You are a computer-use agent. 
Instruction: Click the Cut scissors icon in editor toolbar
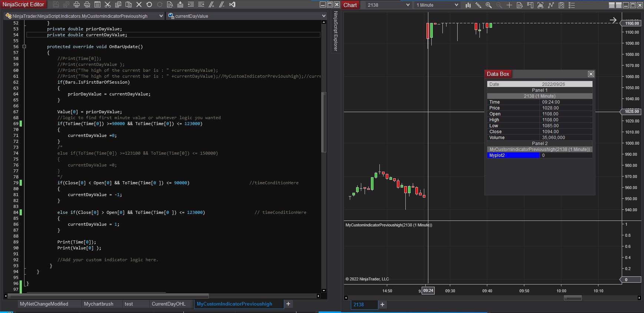107,4
